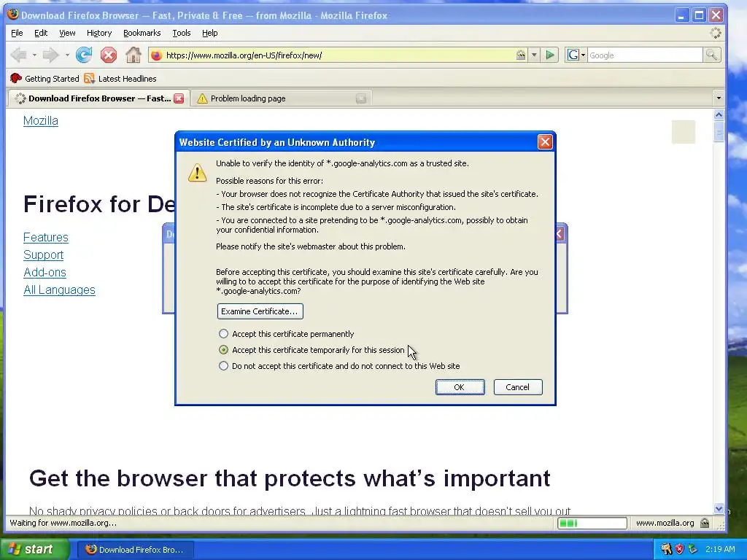Open the History menu
This screenshot has height=560, width=747.
coord(99,33)
